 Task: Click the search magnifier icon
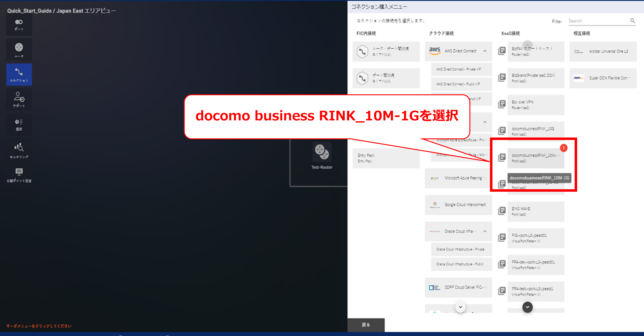632,21
